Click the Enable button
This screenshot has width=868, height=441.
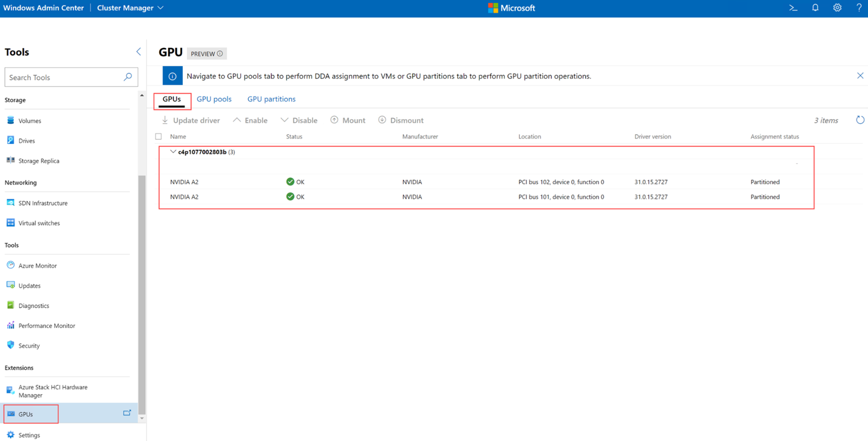[x=250, y=120]
